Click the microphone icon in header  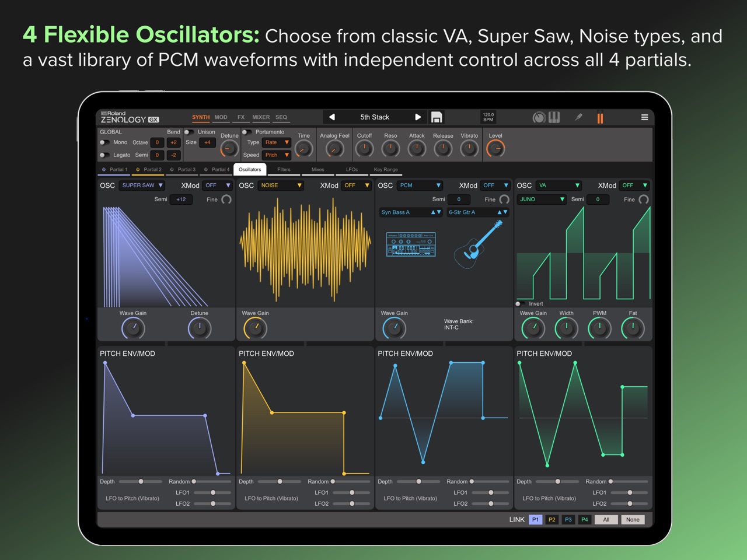[578, 117]
